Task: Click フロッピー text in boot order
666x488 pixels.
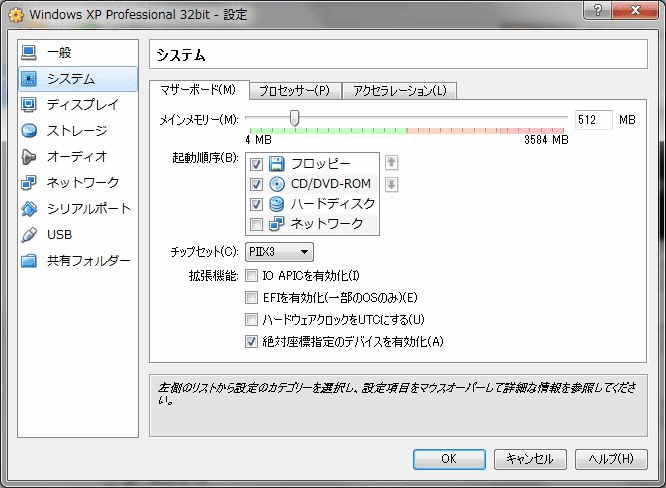Action: coord(321,164)
